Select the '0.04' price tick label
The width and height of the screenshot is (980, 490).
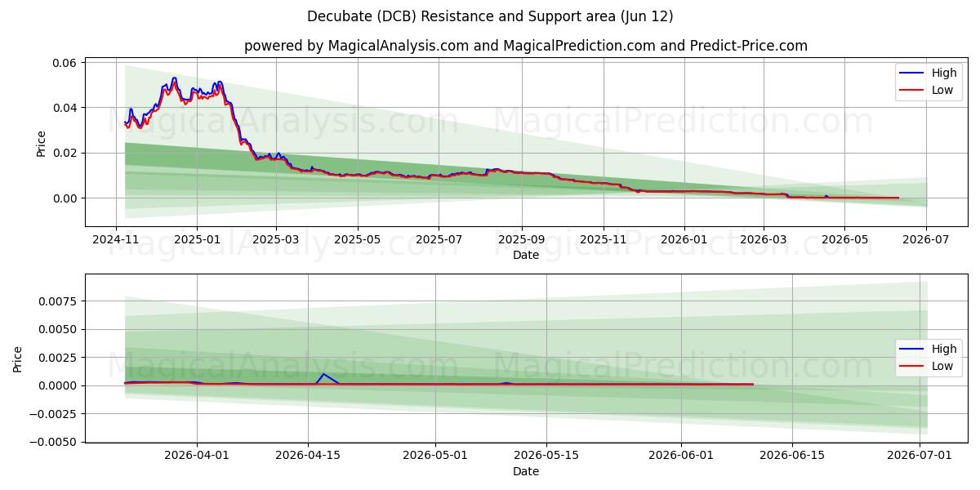pyautogui.click(x=65, y=108)
